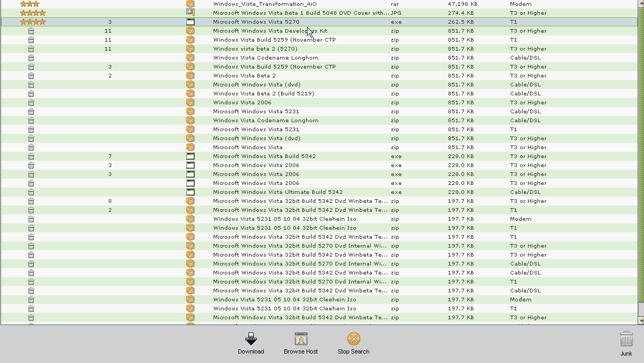
Task: Click the Stop Search label
Action: coord(353,351)
